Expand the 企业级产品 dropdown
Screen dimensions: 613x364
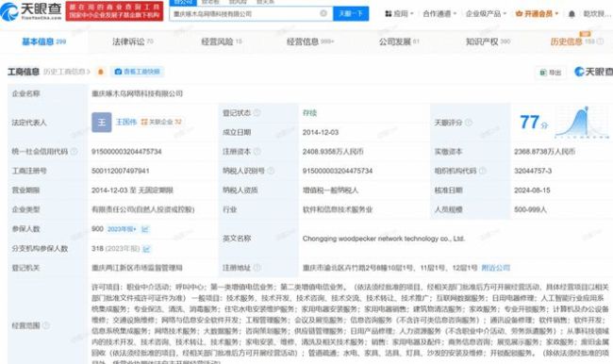(x=486, y=14)
